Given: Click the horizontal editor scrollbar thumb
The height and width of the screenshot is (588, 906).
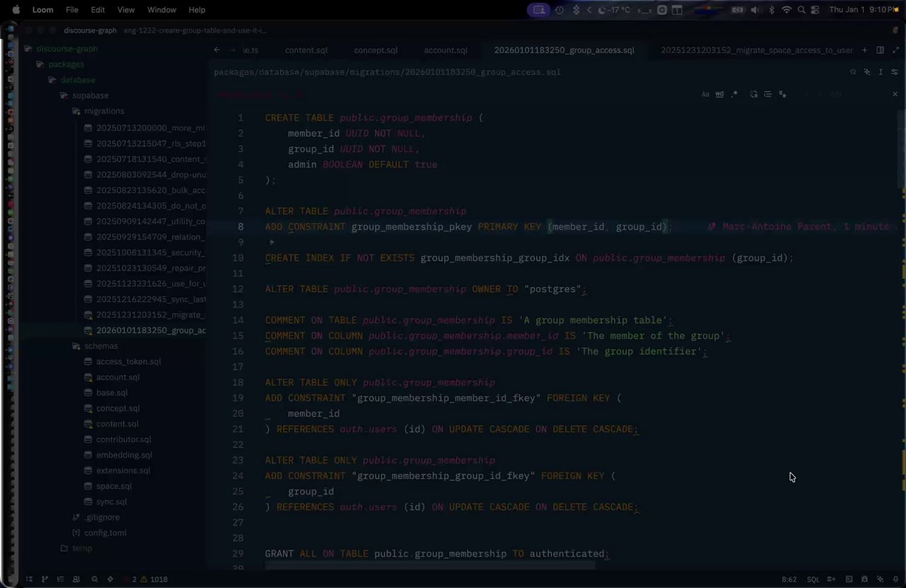Looking at the screenshot, I should [x=430, y=565].
